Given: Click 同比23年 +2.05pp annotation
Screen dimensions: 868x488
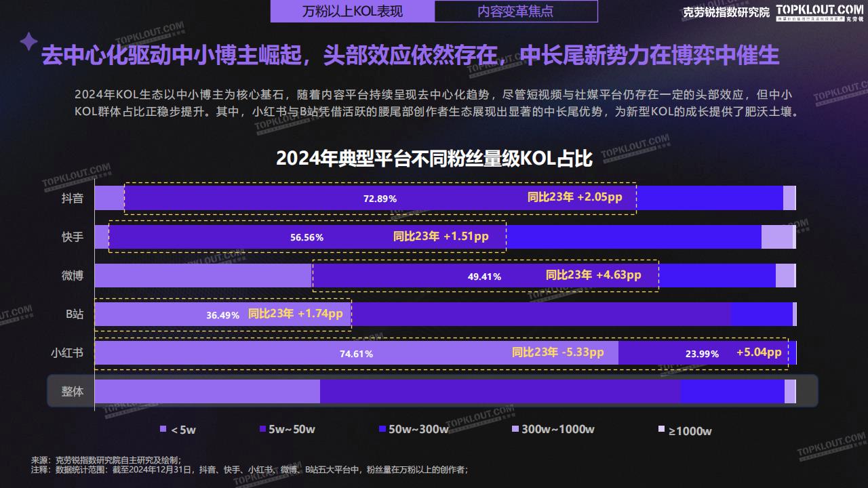Looking at the screenshot, I should point(574,198).
